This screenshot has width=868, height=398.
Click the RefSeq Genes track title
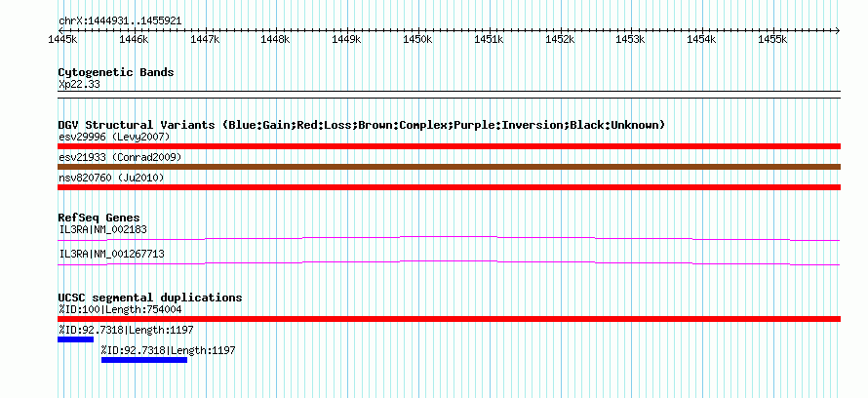[x=99, y=218]
